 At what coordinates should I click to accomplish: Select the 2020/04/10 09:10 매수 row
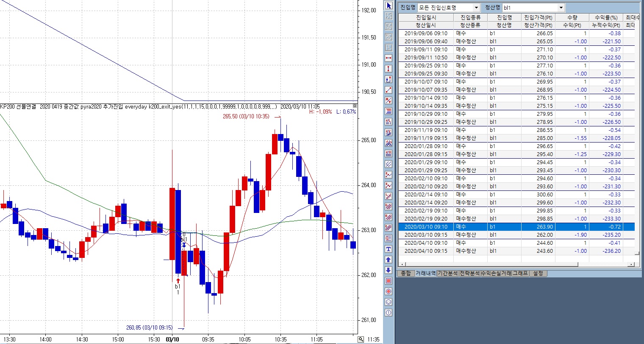coord(516,243)
